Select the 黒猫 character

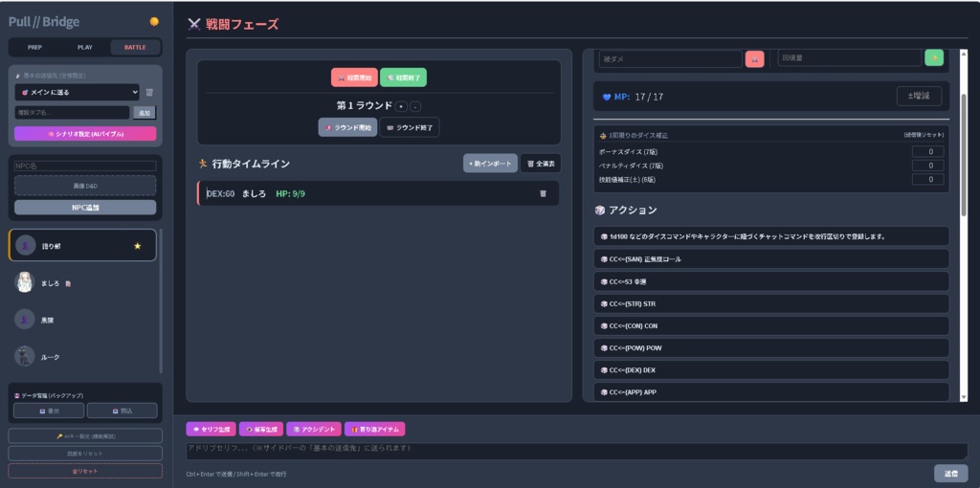pos(82,320)
